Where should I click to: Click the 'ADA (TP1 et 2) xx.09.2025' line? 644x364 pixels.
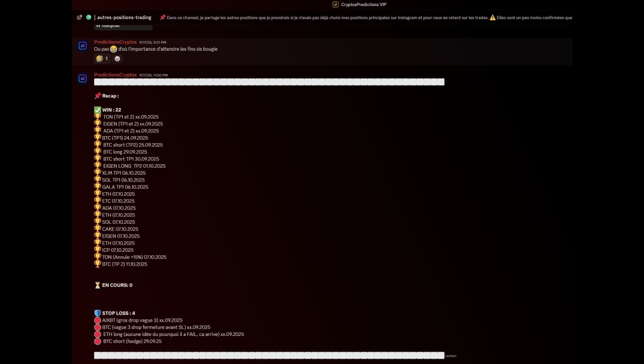(131, 131)
